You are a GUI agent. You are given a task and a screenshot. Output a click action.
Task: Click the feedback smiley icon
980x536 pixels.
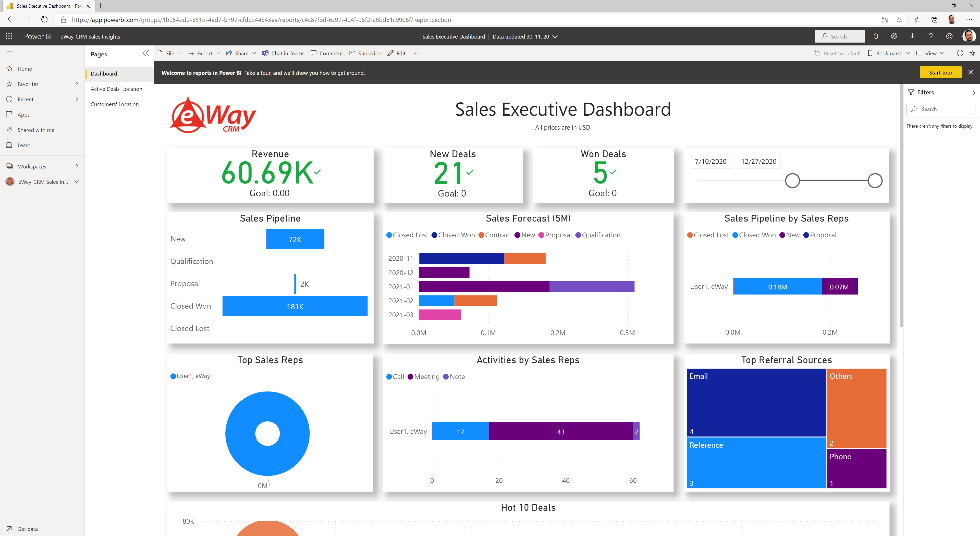[949, 36]
